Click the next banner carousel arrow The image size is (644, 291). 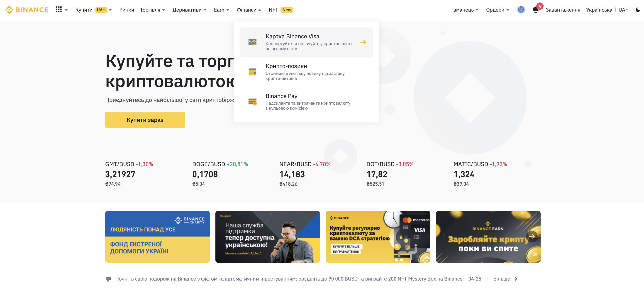coord(532,236)
